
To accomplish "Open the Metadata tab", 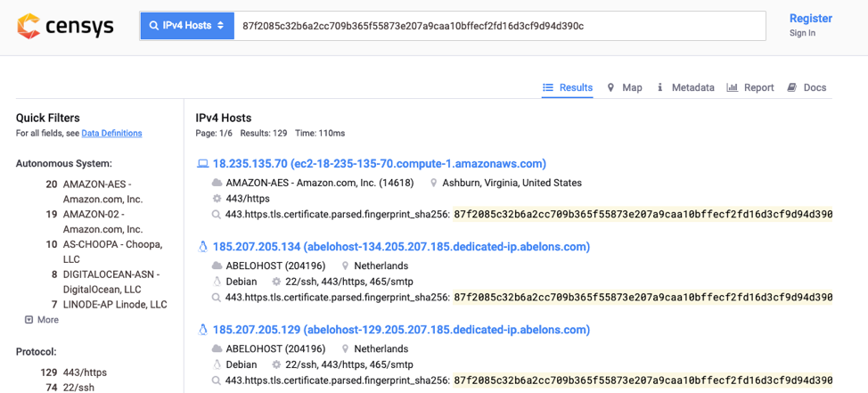I will 692,87.
